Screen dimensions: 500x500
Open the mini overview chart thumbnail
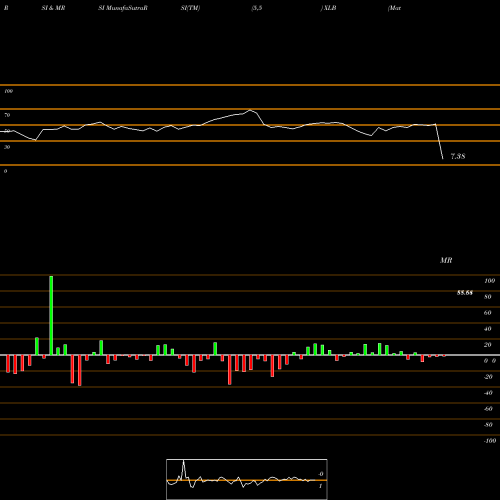247,479
